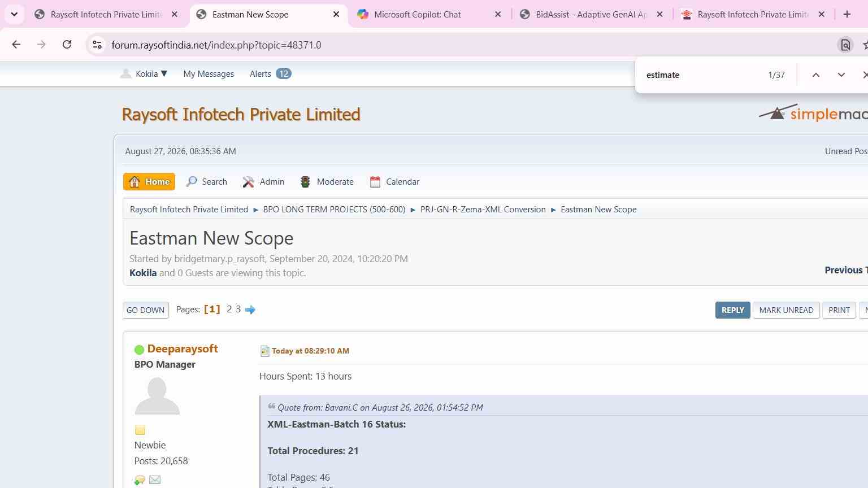Open the Admin menu item
Viewport: 868px width, 488px height.
point(263,182)
